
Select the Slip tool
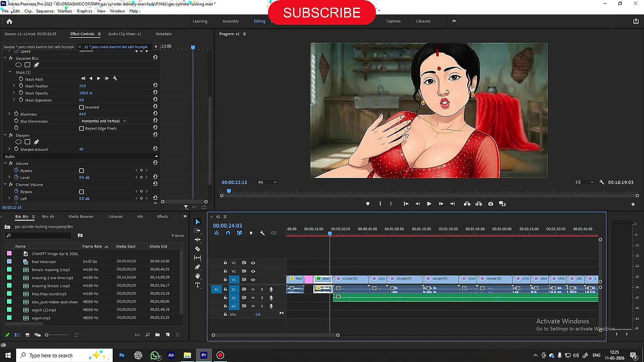[x=197, y=258]
